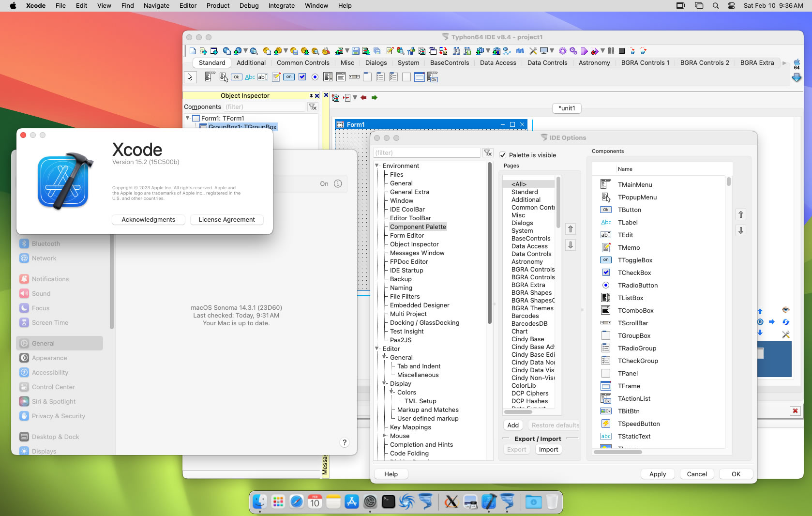
Task: Uncheck 'Palette is visible' checkbox
Action: point(503,155)
